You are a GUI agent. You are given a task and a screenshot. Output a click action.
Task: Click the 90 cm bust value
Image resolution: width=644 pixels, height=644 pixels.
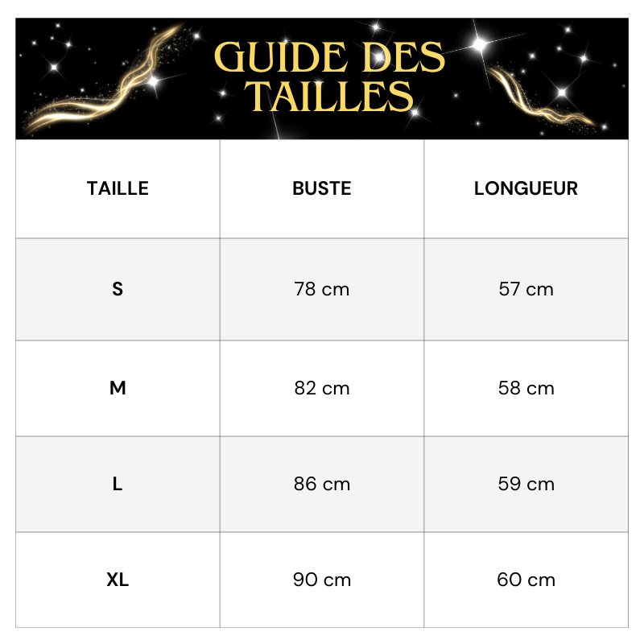pyautogui.click(x=322, y=580)
